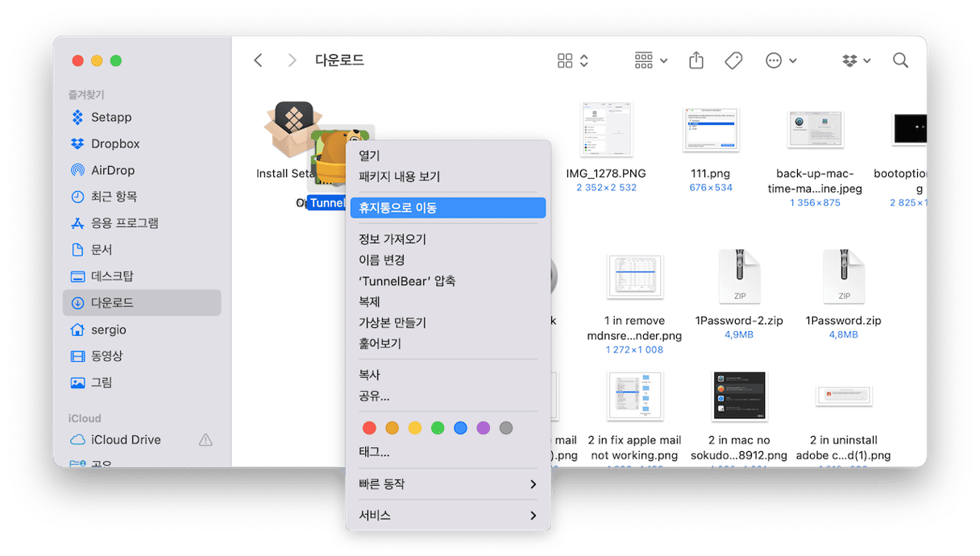Screen dimensions: 980x556
Task: Choose 복사 in the context menu
Action: (448, 376)
